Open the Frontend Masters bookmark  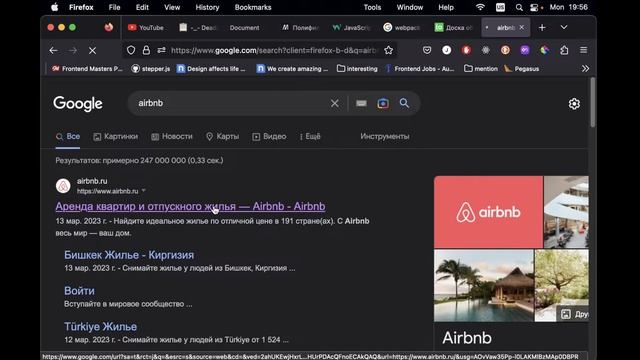87,69
